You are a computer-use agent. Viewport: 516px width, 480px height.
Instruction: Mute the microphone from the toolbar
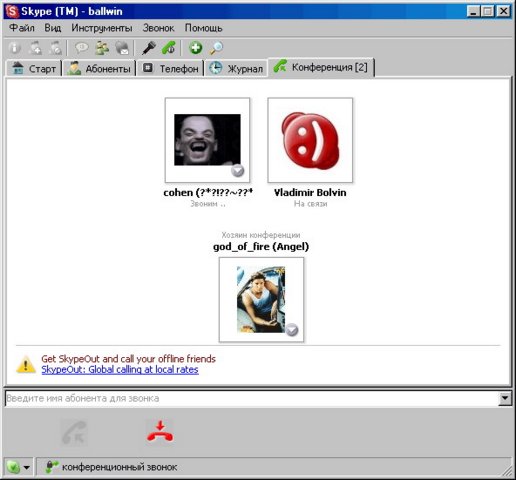tap(149, 48)
